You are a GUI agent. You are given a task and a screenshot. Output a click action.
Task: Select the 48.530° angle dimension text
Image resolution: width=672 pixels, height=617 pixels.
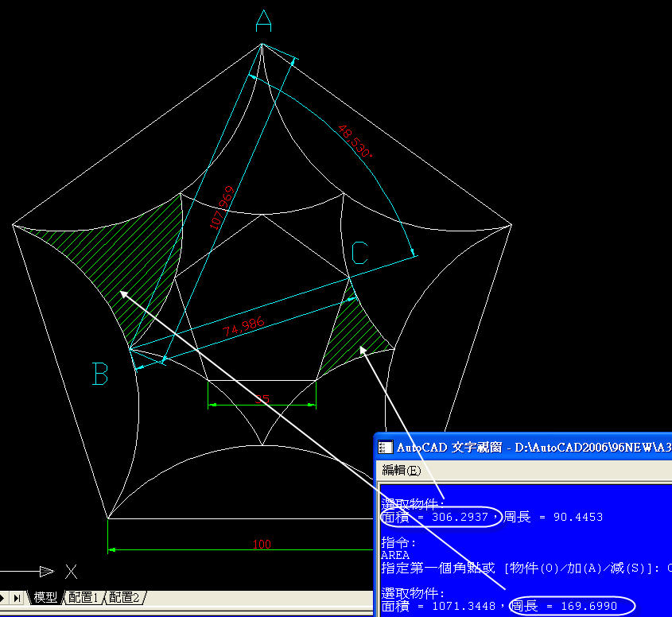(355, 141)
